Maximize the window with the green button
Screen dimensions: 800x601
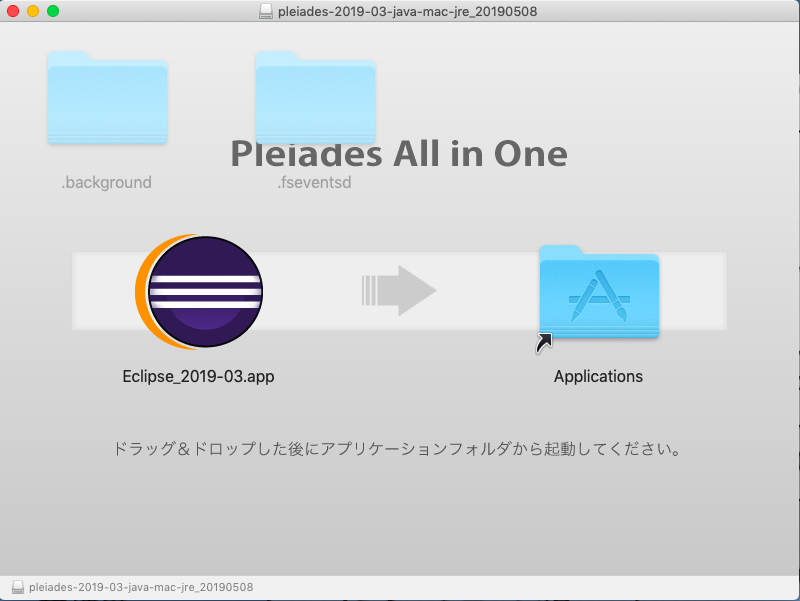[x=53, y=11]
